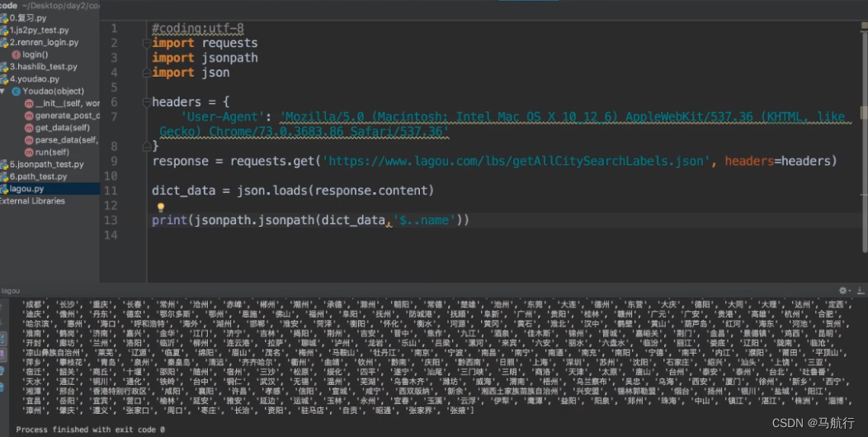Click line number 11 in the gutter
This screenshot has width=868, height=437.
tap(112, 190)
